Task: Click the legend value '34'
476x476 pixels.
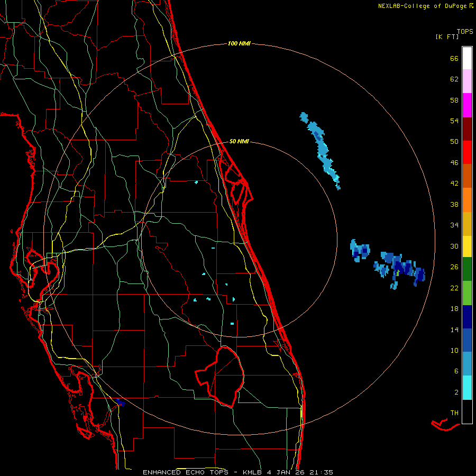Action: tap(454, 225)
